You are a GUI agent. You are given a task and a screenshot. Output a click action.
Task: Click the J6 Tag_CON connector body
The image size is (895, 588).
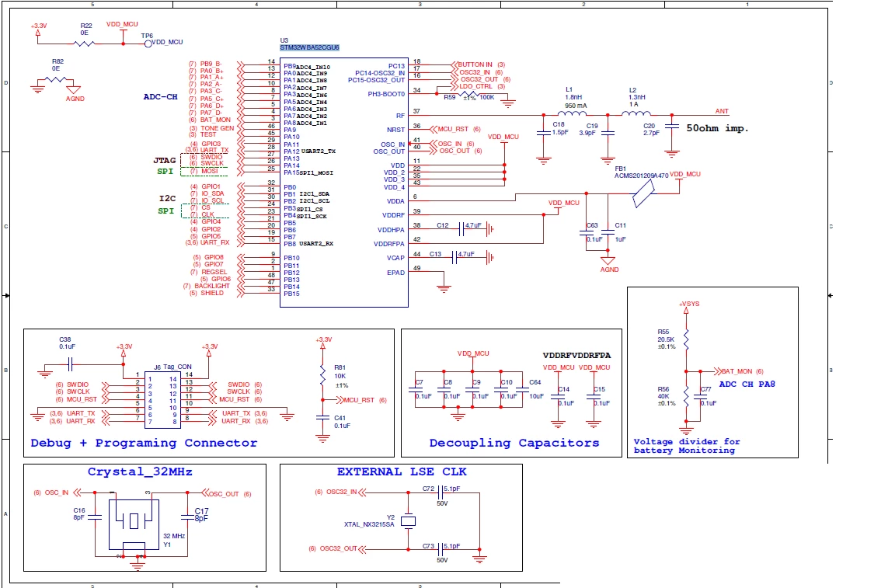point(163,399)
